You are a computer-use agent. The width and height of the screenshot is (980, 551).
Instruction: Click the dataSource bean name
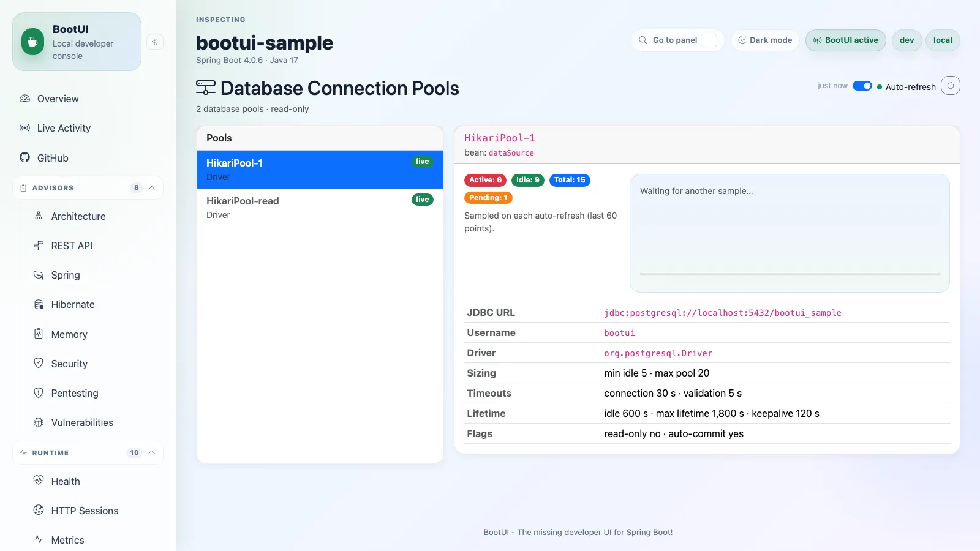tap(511, 153)
